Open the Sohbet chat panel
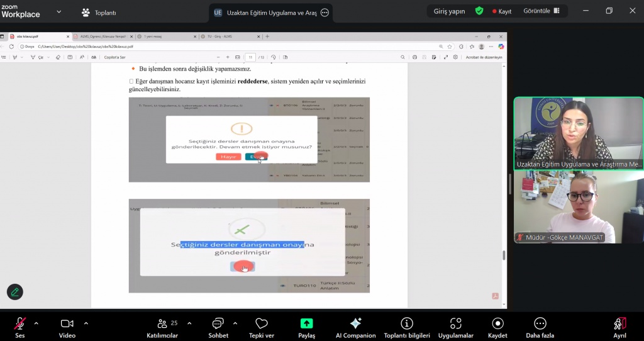 218,327
